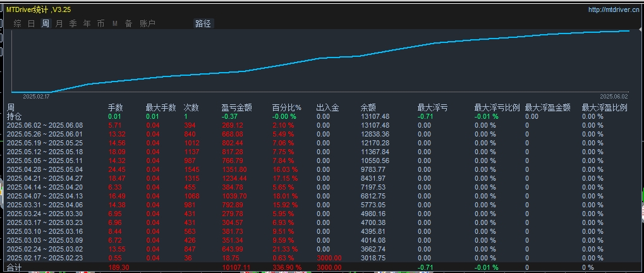Viewport: 644px width, 273px height.
Task: Select the M tab
Action: pyautogui.click(x=115, y=24)
